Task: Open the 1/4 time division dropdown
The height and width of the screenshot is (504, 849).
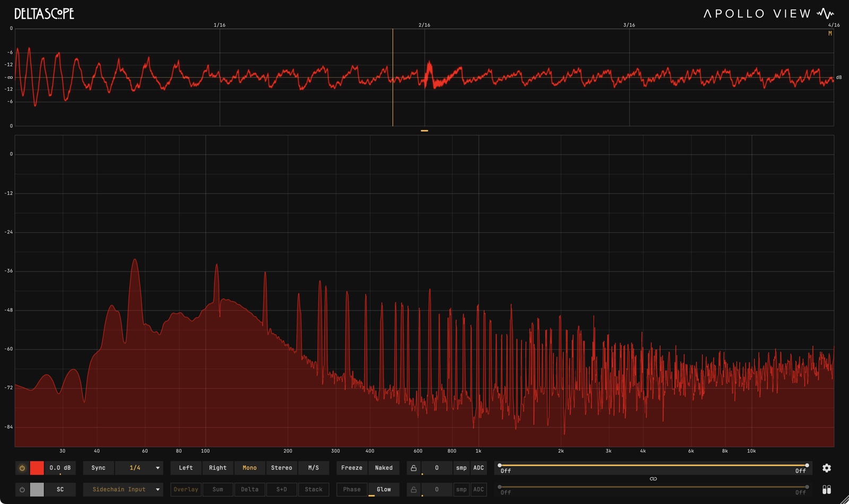Action: click(x=139, y=468)
